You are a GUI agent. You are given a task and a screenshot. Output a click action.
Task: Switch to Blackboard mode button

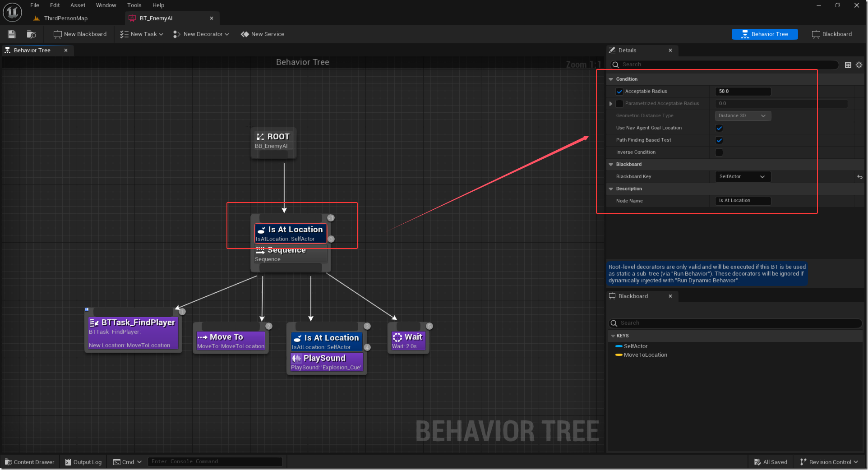point(832,34)
